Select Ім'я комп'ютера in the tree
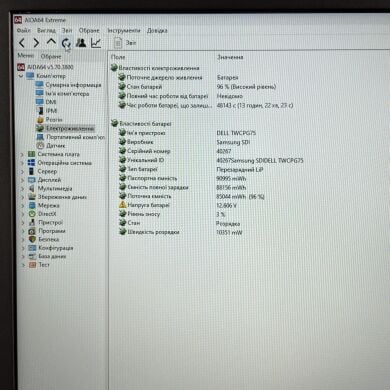This screenshot has height=390, width=390. (x=63, y=94)
